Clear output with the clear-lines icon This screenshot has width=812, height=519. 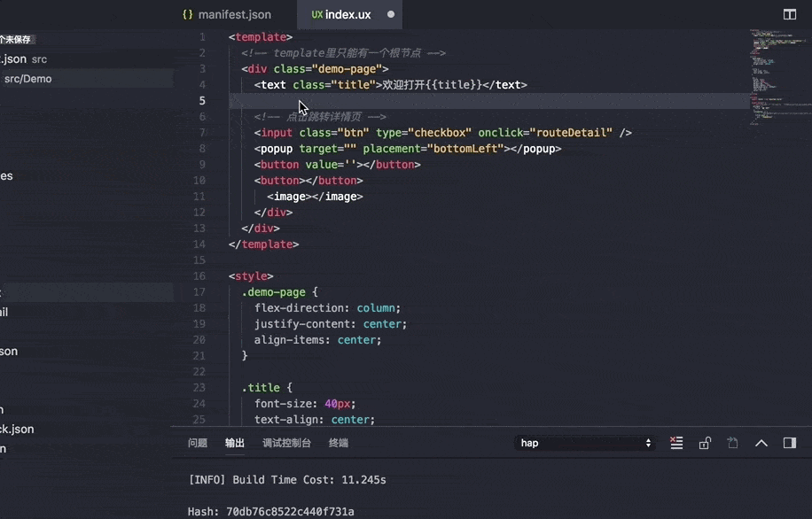676,443
